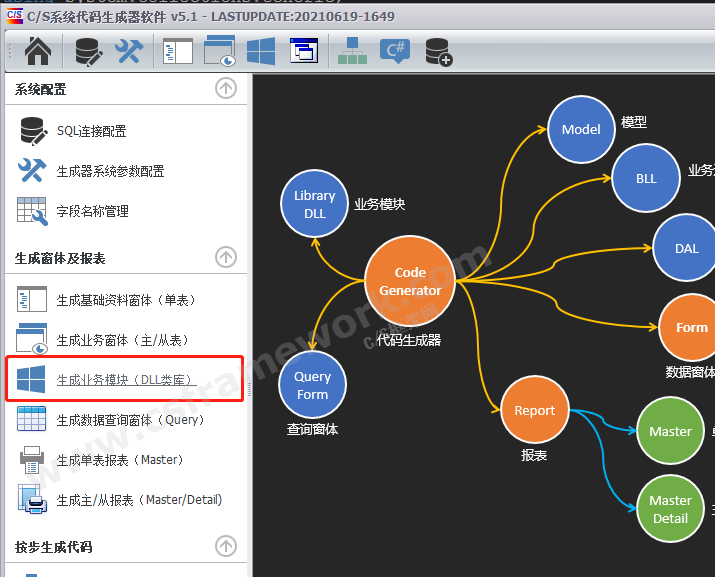Collapse the 系统配置 section
715x577 pixels.
[226, 89]
